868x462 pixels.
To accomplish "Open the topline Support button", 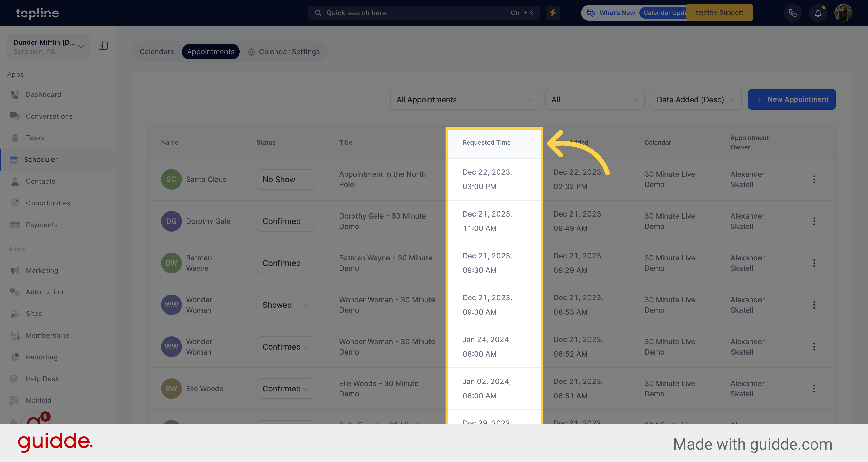I will (x=719, y=13).
